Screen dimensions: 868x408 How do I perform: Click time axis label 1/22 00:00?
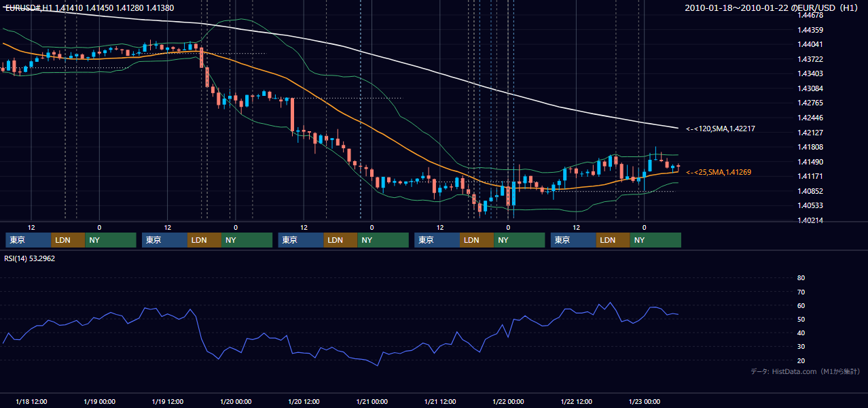click(508, 402)
